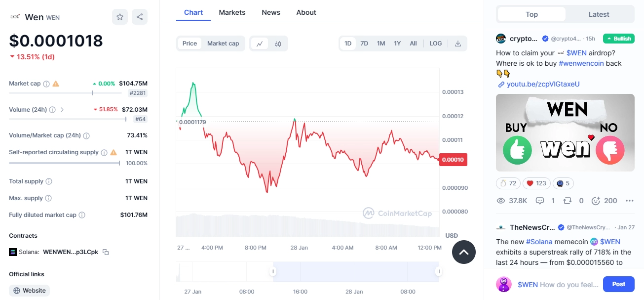The height and width of the screenshot is (300, 644).
Task: Open the comment box on the WEN tweet
Action: tap(540, 201)
